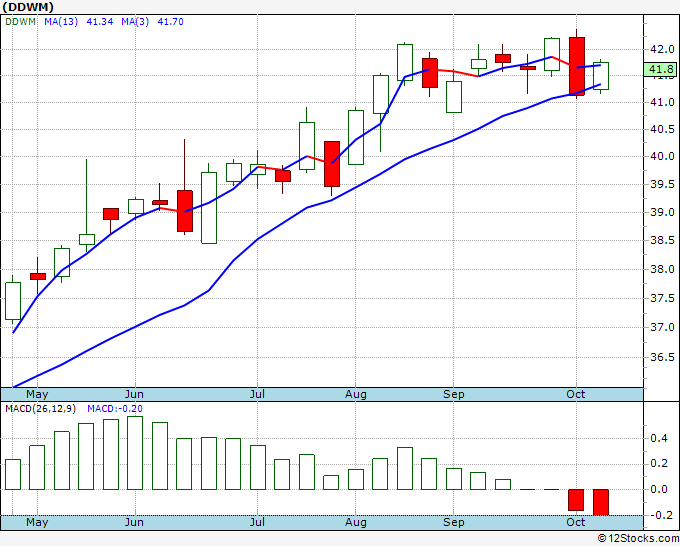Image resolution: width=680 pixels, height=546 pixels.
Task: Click the MACD:-0.20 value label
Action: 115,409
